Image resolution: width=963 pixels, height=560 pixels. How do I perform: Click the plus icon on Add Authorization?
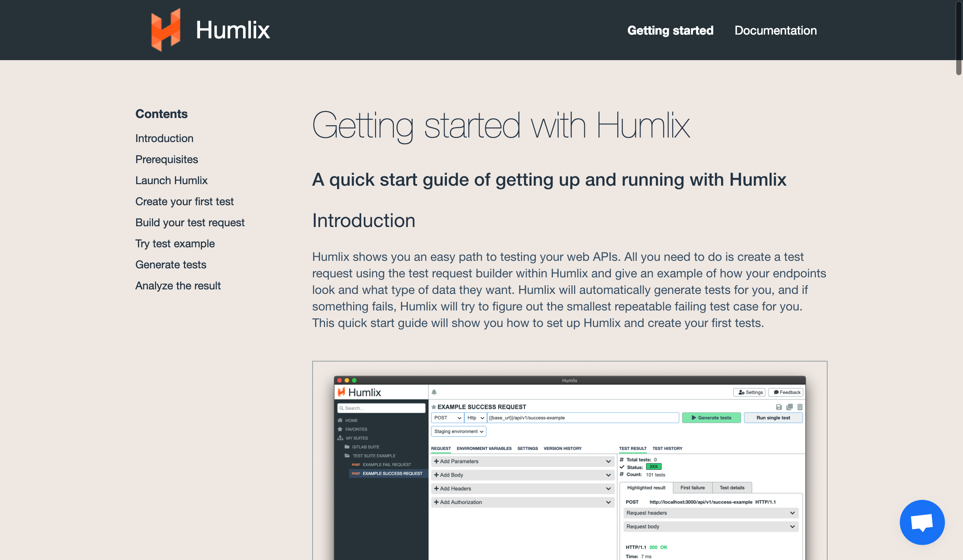coord(436,502)
